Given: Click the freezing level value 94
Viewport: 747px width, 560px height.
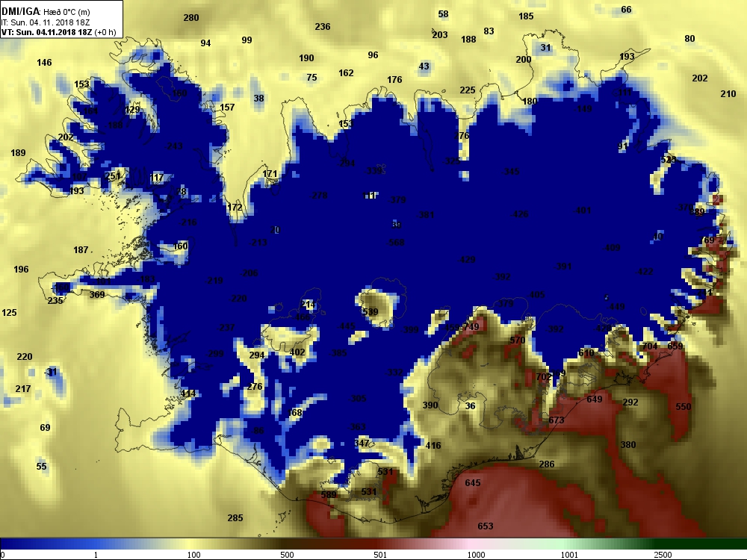Looking at the screenshot, I should pyautogui.click(x=205, y=43).
